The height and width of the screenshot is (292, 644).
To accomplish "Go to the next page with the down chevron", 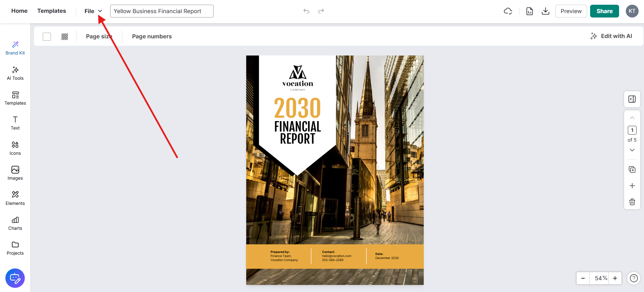I will pos(632,150).
